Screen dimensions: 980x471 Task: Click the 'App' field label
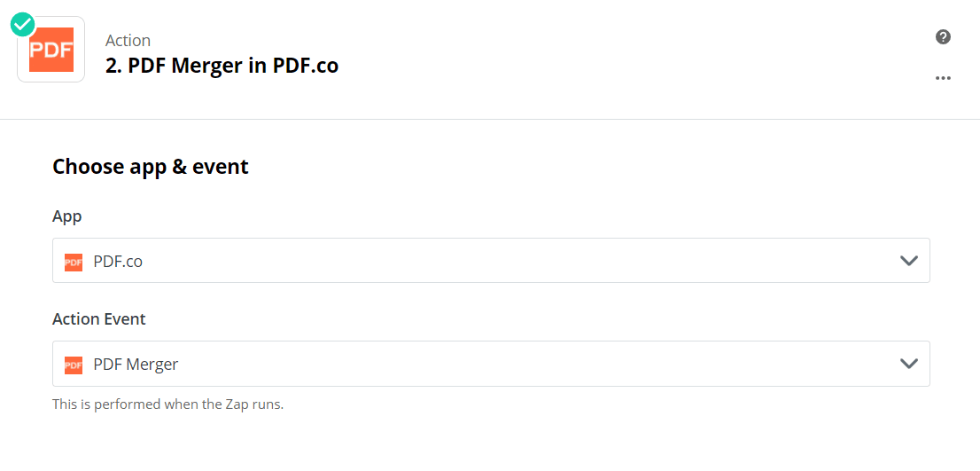67,216
